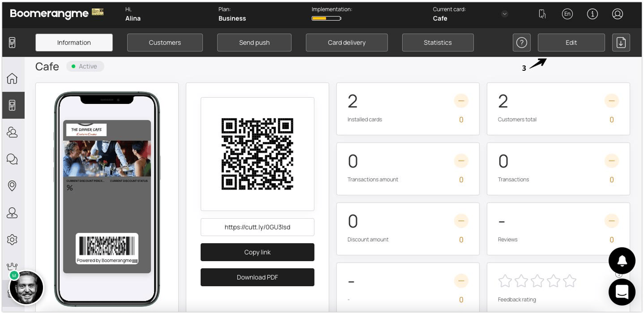Select the card phone icon in sidebar
This screenshot has height=314, width=644.
click(12, 105)
